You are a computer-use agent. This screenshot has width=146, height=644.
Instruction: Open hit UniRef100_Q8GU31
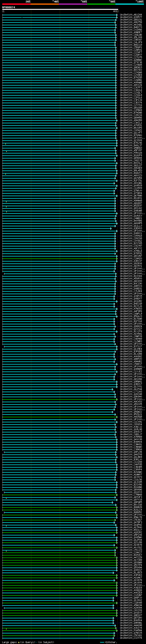tap(131, 20)
